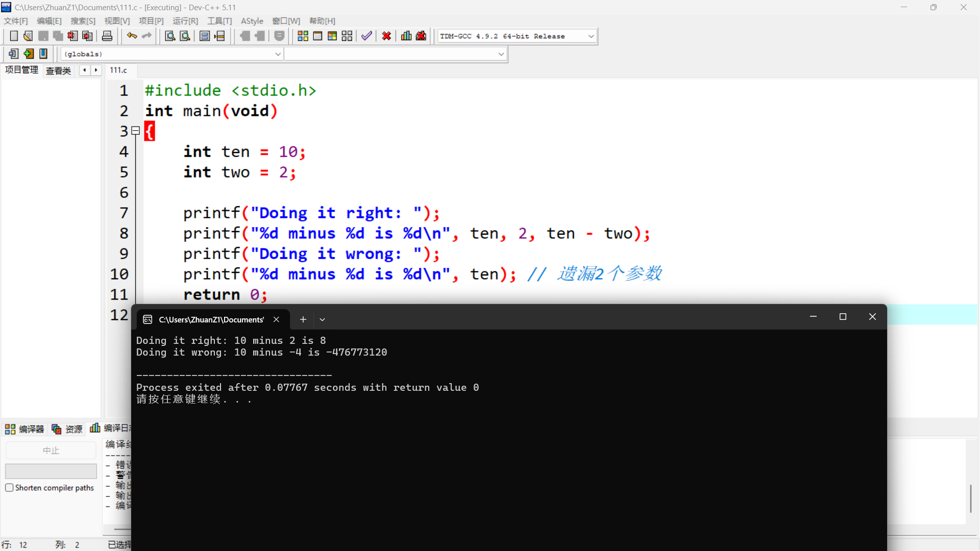Open the console tab list chevron
Screen dimensions: 980x551
tap(322, 319)
